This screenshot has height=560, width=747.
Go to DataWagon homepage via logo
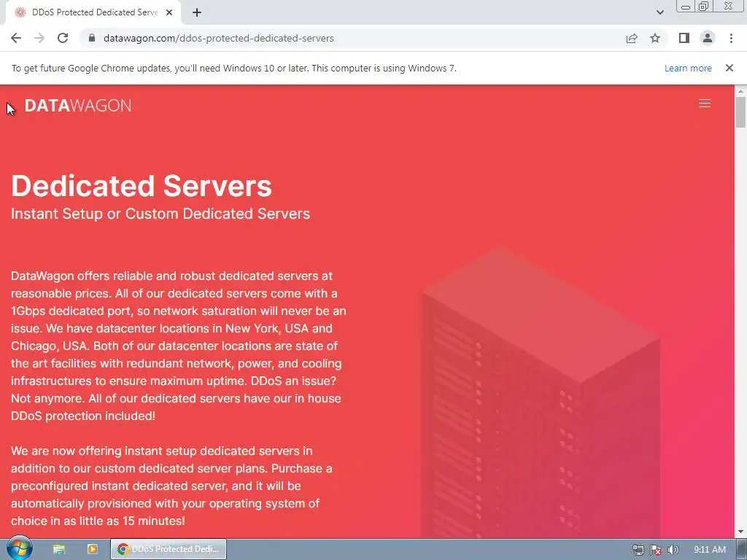[77, 105]
